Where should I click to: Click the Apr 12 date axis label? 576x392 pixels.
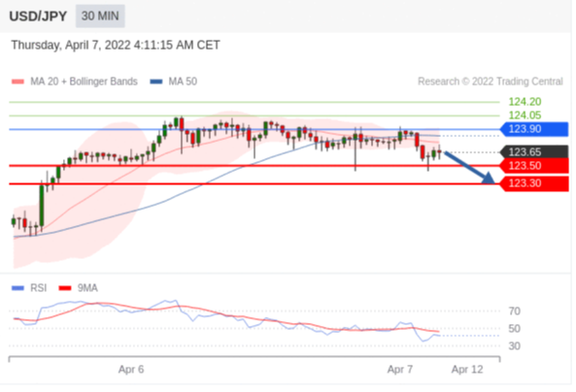pos(467,370)
